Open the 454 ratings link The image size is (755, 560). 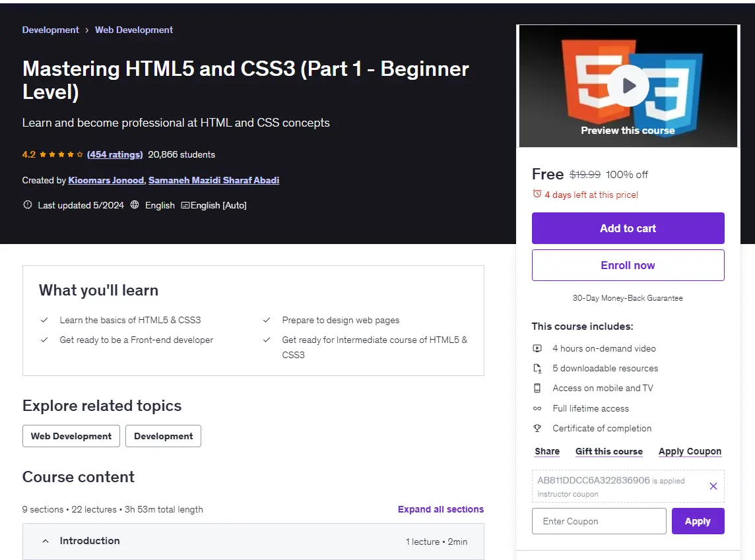pos(115,154)
